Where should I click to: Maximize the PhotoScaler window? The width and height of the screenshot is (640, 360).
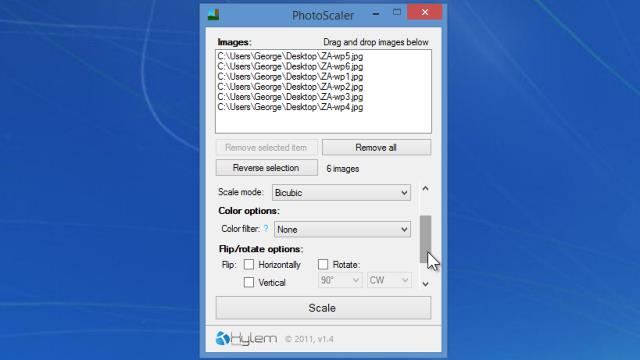[397, 12]
